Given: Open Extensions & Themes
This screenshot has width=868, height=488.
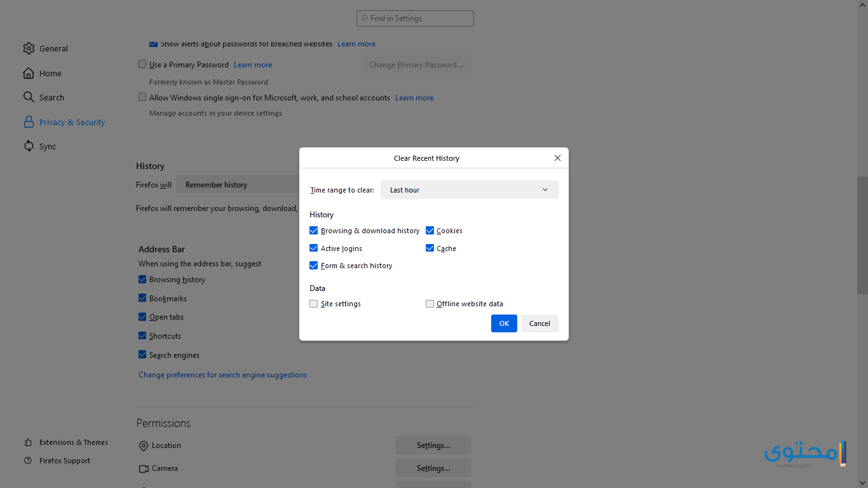Looking at the screenshot, I should tap(66, 442).
